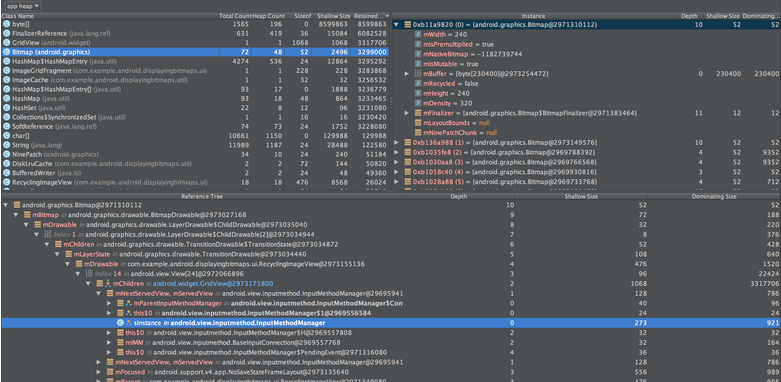The image size is (781, 382).
Task: Select the RecyclingImageView class icon
Action: (6, 183)
